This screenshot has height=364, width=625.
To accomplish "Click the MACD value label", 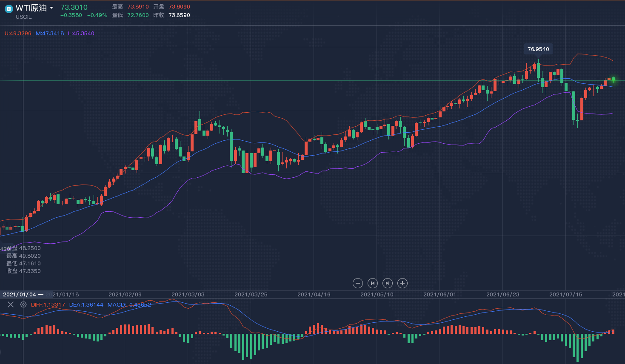I will point(129,305).
